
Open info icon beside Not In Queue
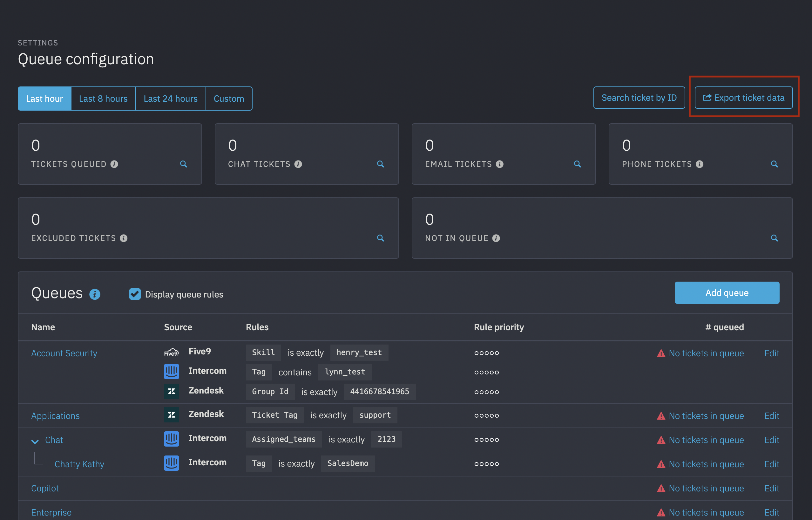pyautogui.click(x=496, y=238)
